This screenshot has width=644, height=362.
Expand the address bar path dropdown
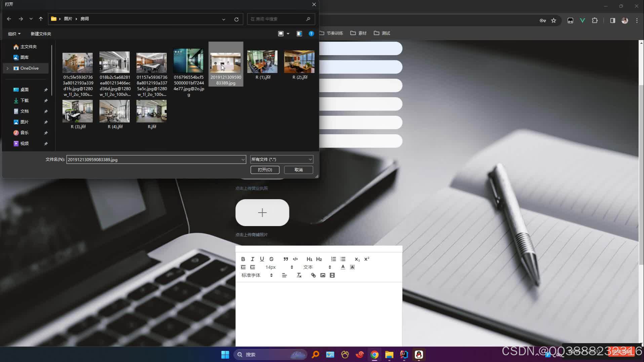[224, 19]
